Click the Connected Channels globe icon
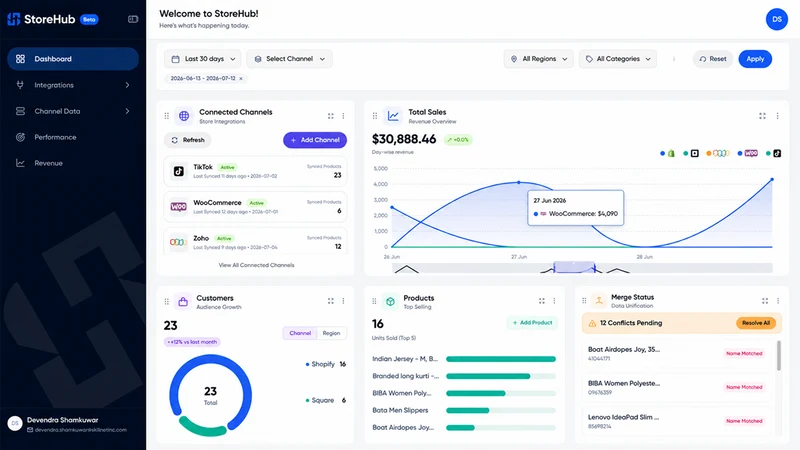Screen dimensions: 800x450 [184, 116]
